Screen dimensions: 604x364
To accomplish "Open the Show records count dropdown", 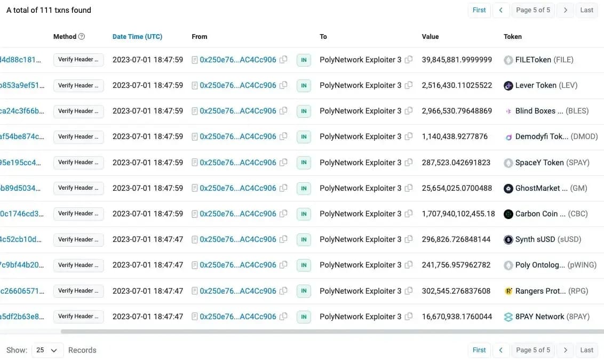I will [x=47, y=350].
